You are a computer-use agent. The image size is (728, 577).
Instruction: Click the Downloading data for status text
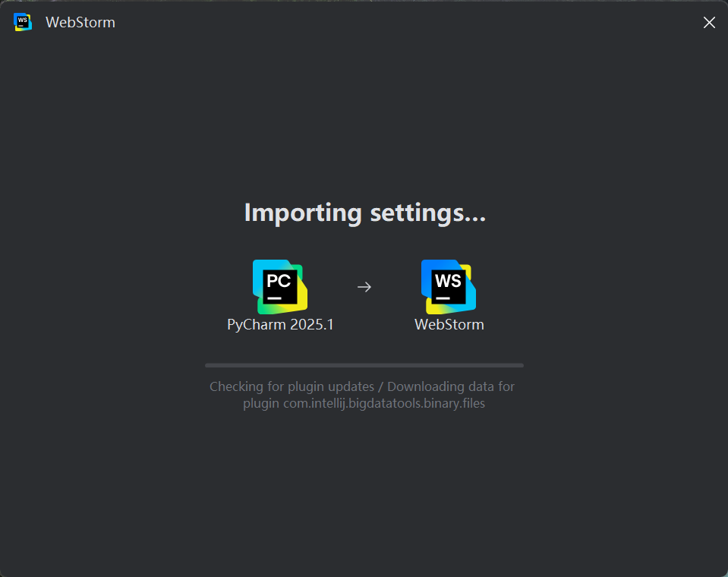coord(451,386)
